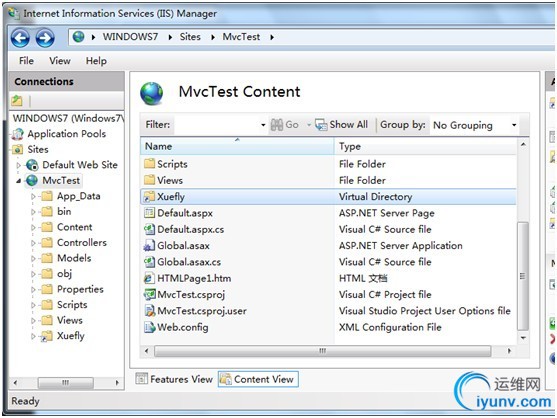557x418 pixels.
Task: Click the Filter text input field
Action: click(x=217, y=125)
